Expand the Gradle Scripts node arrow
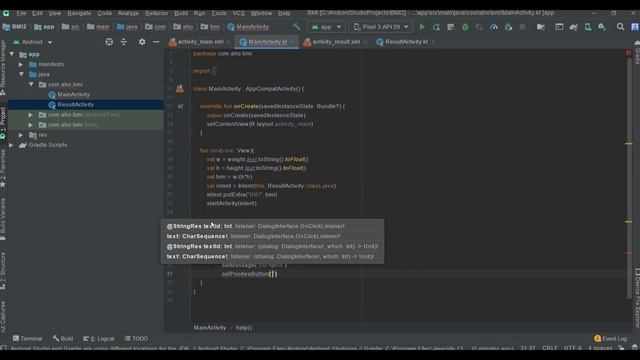640x360 pixels. [x=11, y=145]
